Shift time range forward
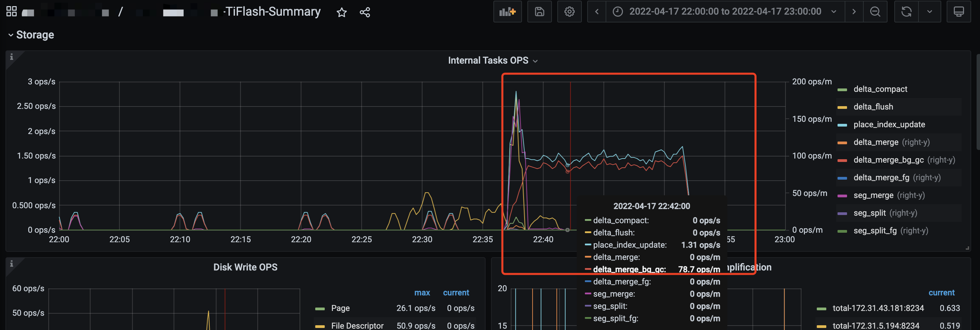980x330 pixels. [x=854, y=12]
